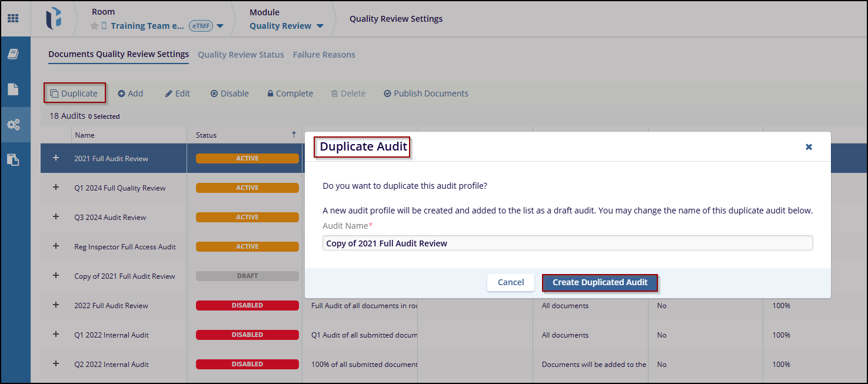This screenshot has height=384, width=868.
Task: Switch to Failure Reasons tab
Action: click(324, 55)
